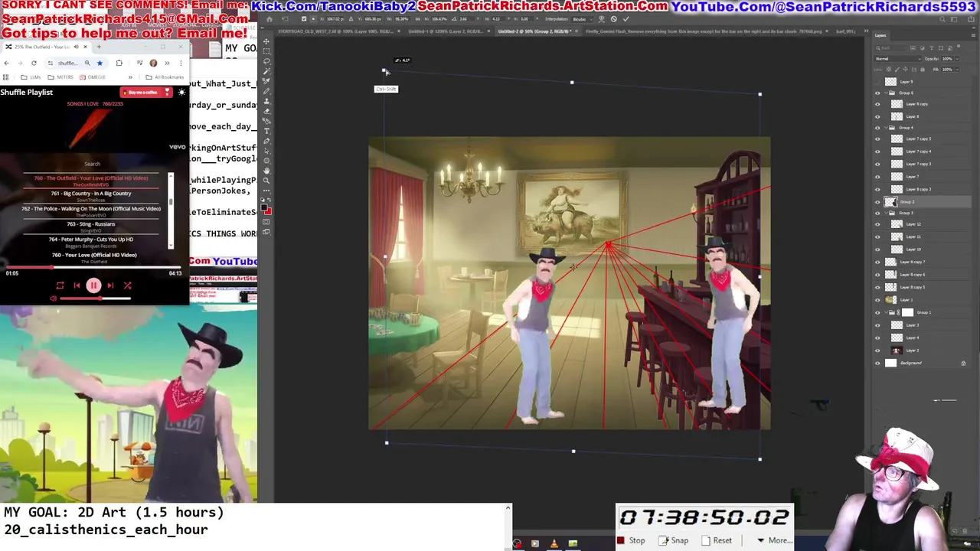
Task: Toggle the playlist light/dark theme sun icon
Action: (181, 93)
